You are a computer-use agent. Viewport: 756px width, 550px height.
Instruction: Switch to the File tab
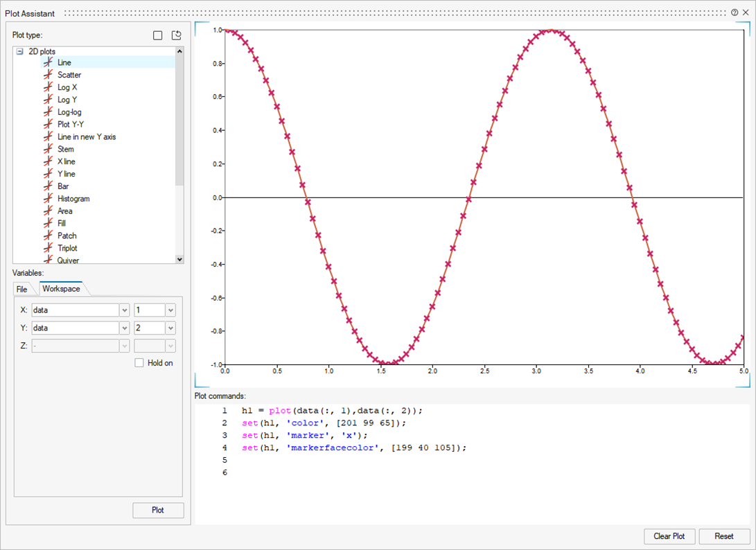tap(22, 289)
